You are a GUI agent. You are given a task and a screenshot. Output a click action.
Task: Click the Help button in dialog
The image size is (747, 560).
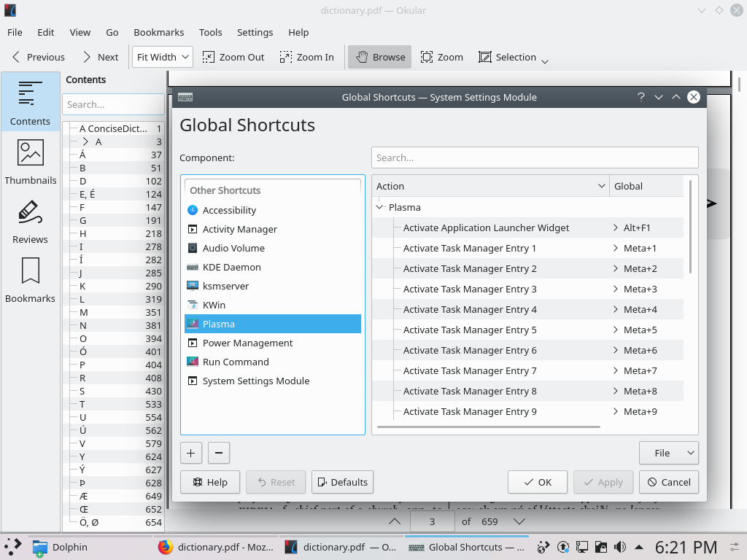coord(210,483)
